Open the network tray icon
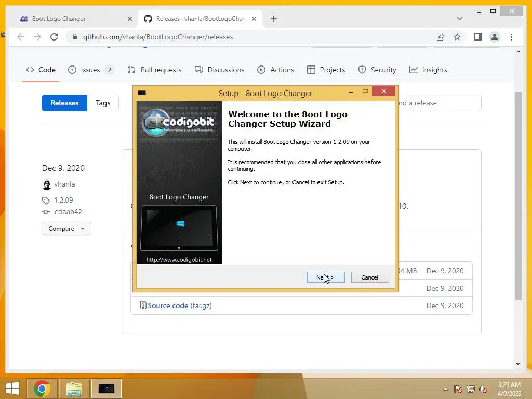This screenshot has height=399, width=532. [x=471, y=389]
